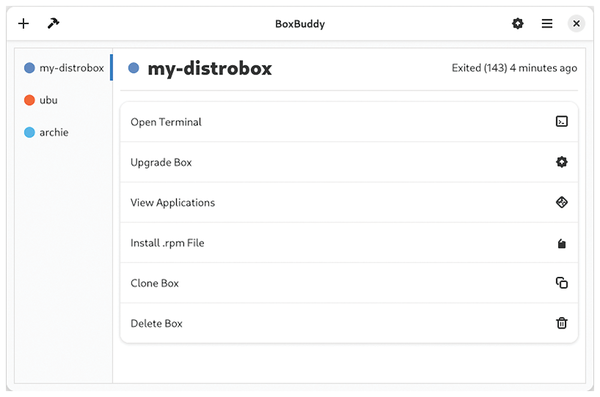The height and width of the screenshot is (397, 600).
Task: Select the ubu box in the sidebar
Action: pos(64,100)
